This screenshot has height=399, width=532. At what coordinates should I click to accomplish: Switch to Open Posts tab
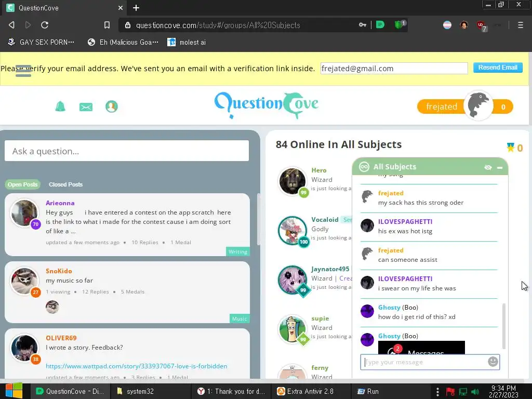point(22,184)
